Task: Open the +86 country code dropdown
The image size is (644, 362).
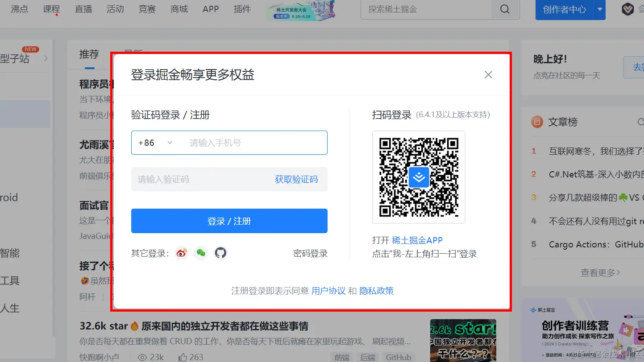Action: 156,143
